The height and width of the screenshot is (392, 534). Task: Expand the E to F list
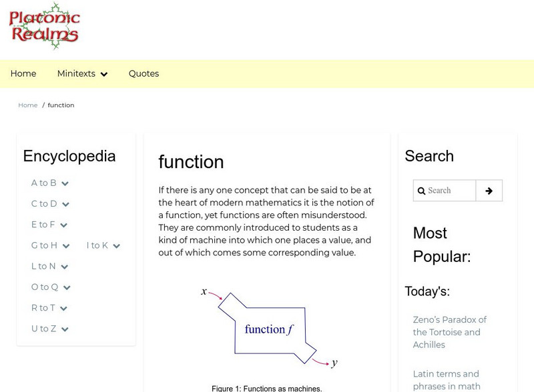49,225
